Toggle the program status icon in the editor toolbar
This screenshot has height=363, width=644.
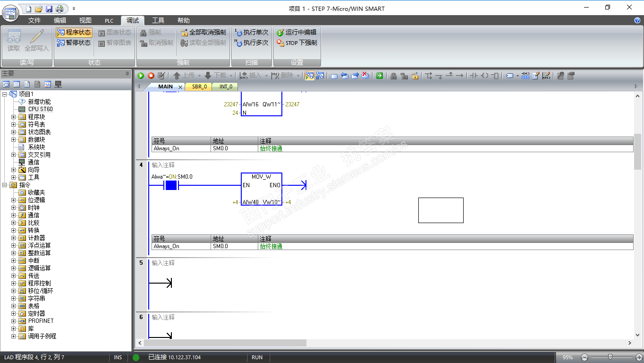[x=310, y=76]
